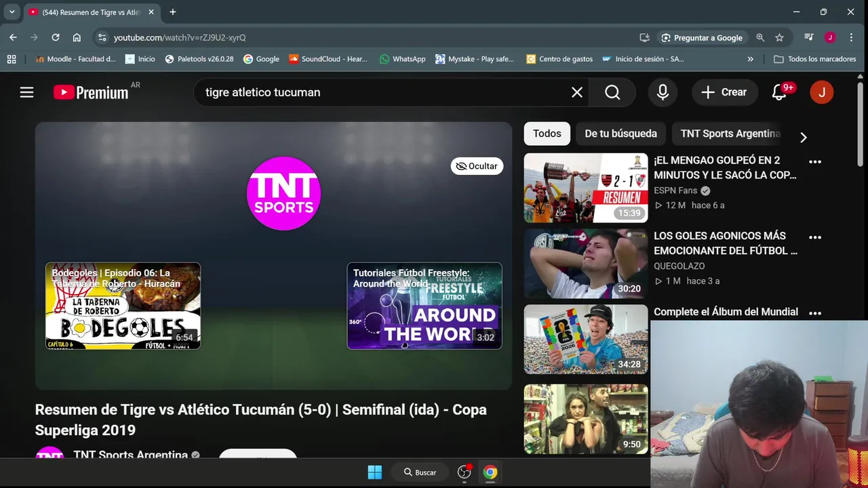Screen dimensions: 868x488
Task: Open options for Los Goles Agonicos video
Action: pyautogui.click(x=815, y=237)
